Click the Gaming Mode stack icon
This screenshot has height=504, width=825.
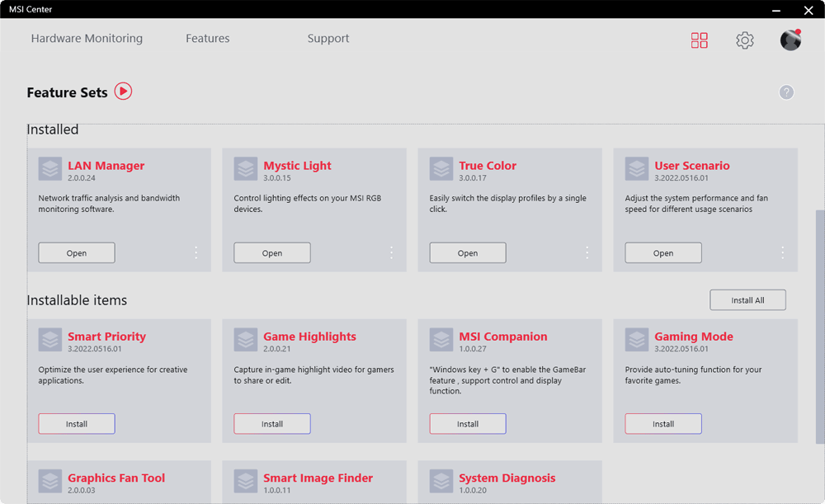[x=637, y=340]
